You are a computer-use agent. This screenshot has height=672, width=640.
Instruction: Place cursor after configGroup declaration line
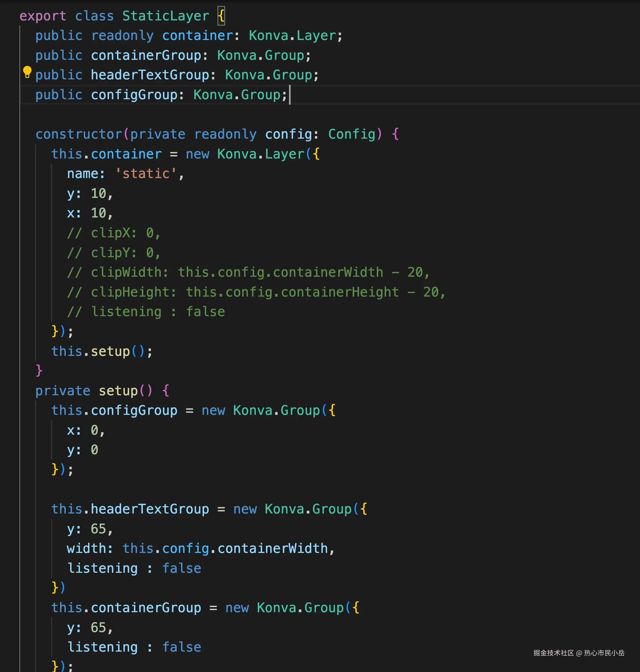(x=289, y=95)
